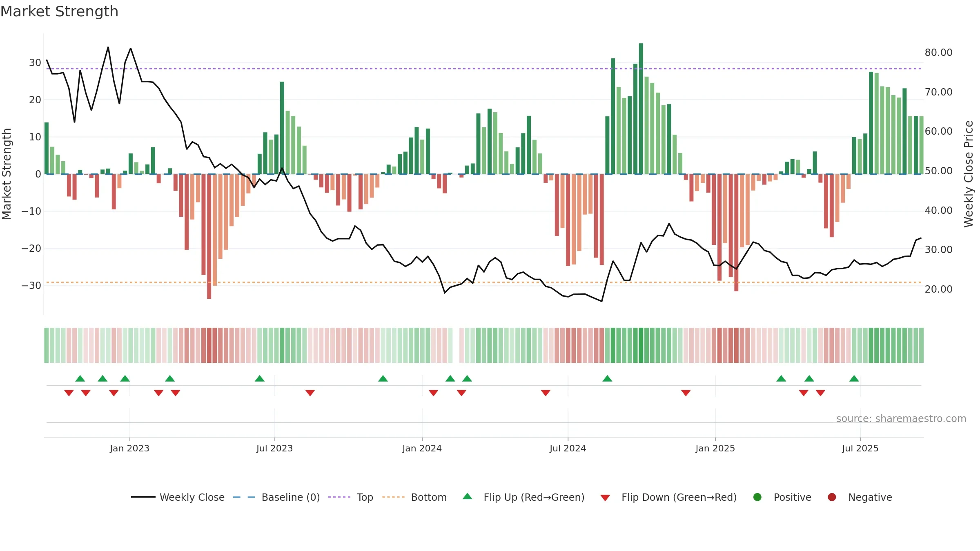980x551 pixels.
Task: Click the Flip Down marker just before Jul 2024
Action: coord(546,393)
